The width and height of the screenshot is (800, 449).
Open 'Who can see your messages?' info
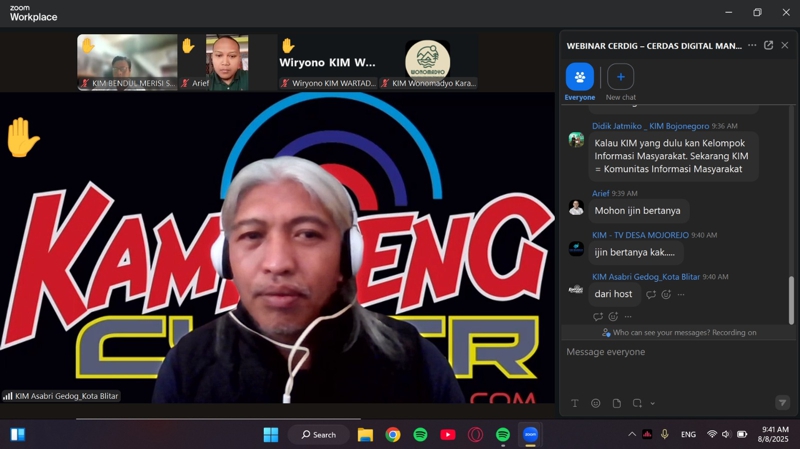(x=679, y=333)
